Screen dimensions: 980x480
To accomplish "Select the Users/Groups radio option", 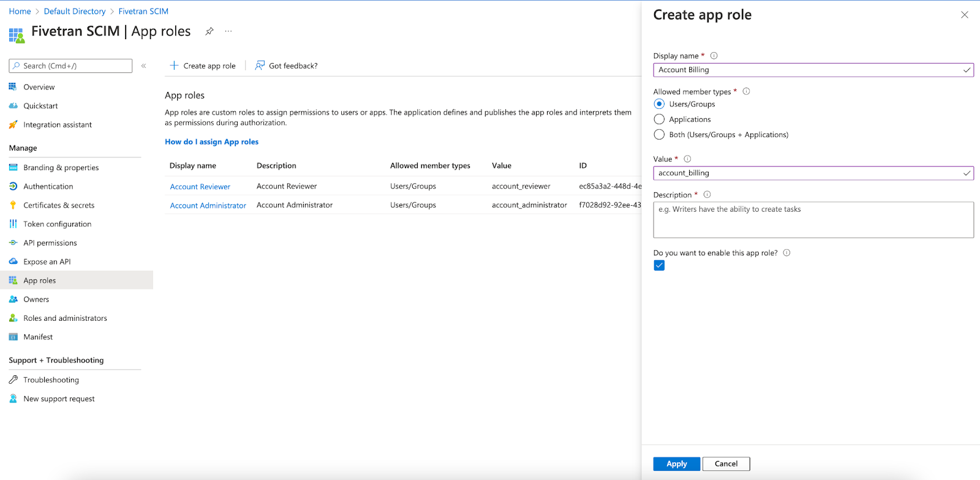I will [x=659, y=104].
